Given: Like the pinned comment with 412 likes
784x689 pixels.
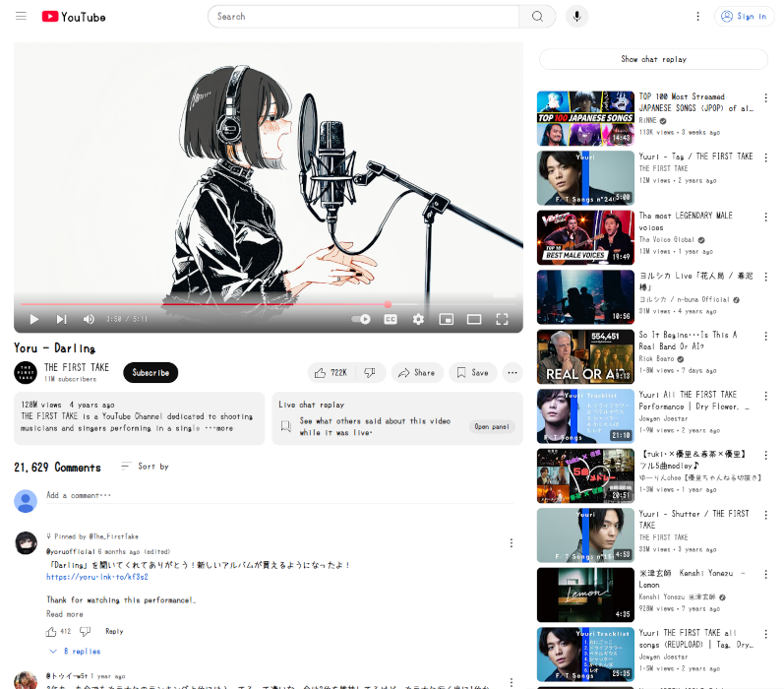Looking at the screenshot, I should (51, 632).
